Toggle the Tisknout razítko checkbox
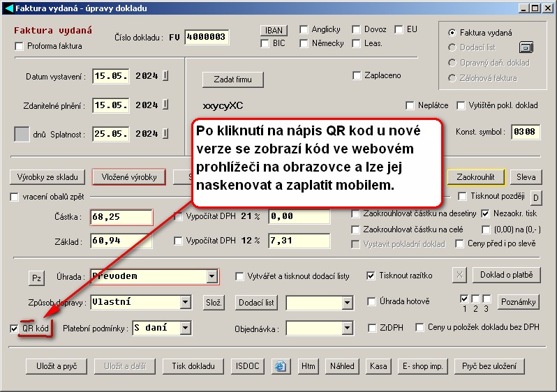 point(371,276)
